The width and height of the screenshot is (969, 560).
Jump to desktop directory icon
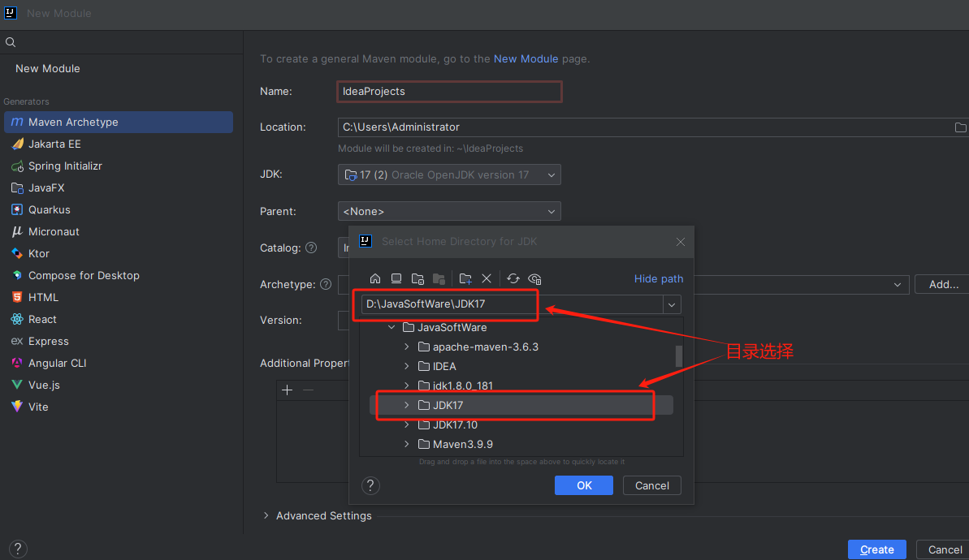pos(396,278)
